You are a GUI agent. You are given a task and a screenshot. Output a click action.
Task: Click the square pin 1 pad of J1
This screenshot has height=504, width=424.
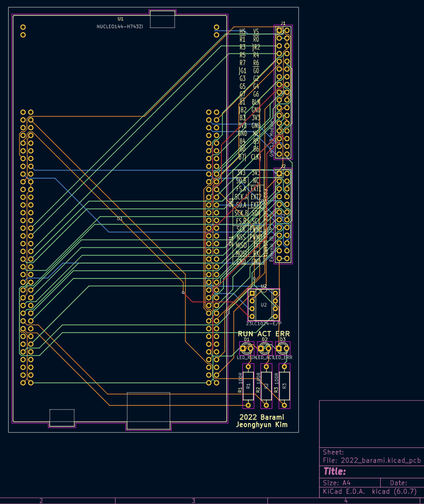(280, 30)
